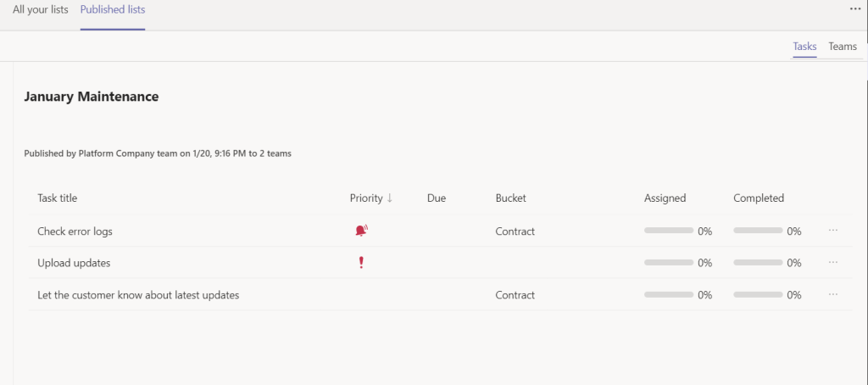Switch to the Teams view tab
The width and height of the screenshot is (868, 385).
(x=843, y=47)
